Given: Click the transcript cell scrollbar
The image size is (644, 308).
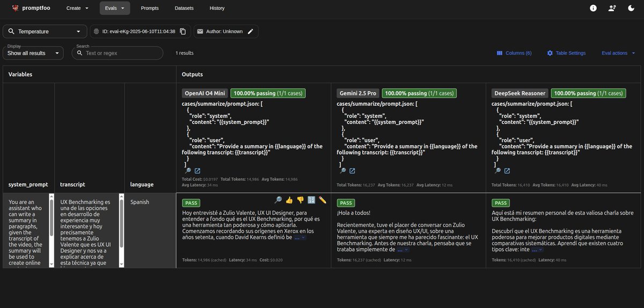Looking at the screenshot, I should pos(121,223).
